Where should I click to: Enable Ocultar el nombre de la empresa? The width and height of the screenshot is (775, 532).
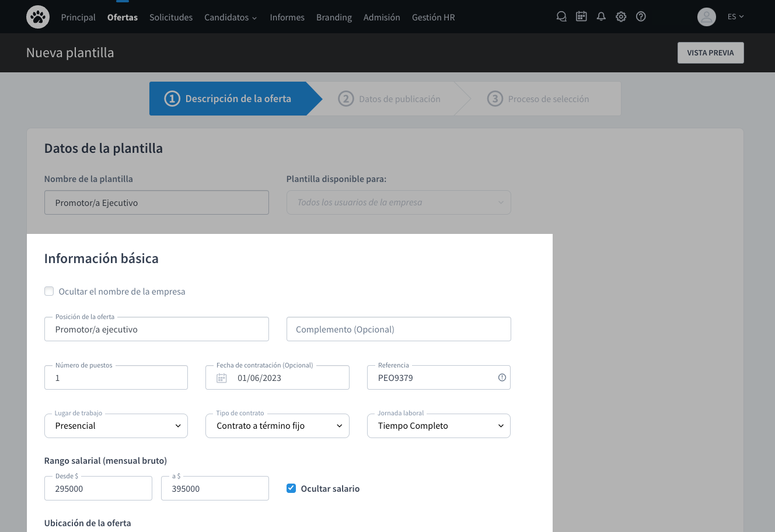click(x=49, y=290)
